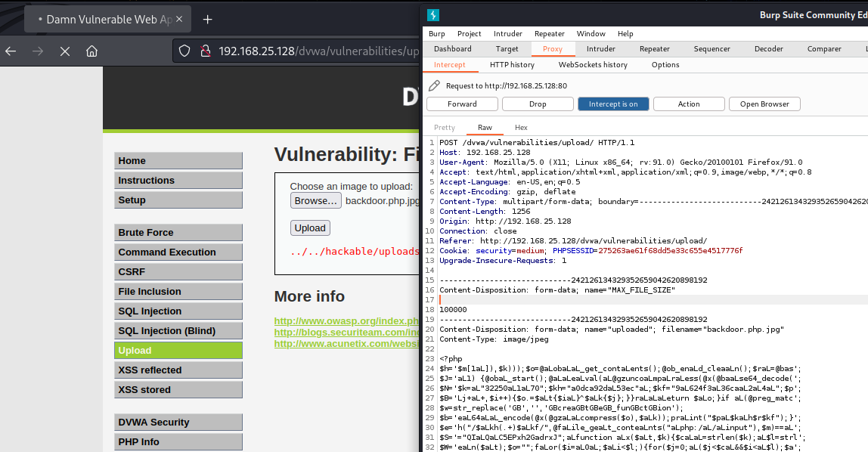
Task: Open XSS stored in DVWA sidebar
Action: [x=178, y=389]
